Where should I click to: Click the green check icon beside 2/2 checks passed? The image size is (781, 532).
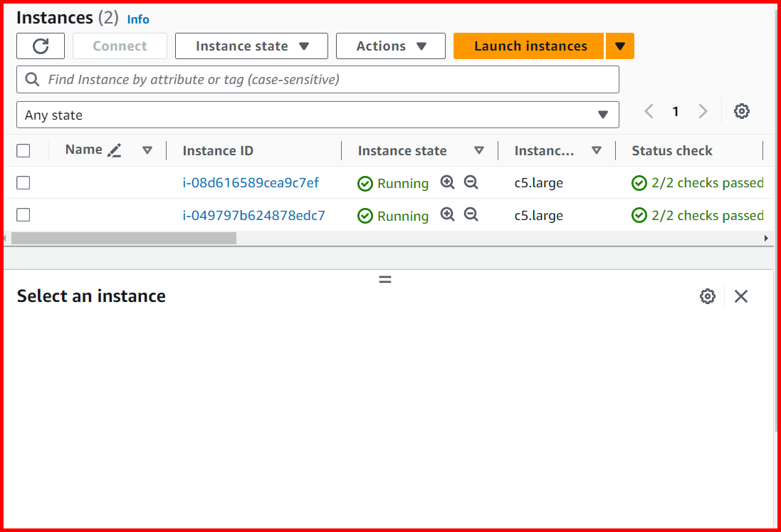pyautogui.click(x=639, y=182)
